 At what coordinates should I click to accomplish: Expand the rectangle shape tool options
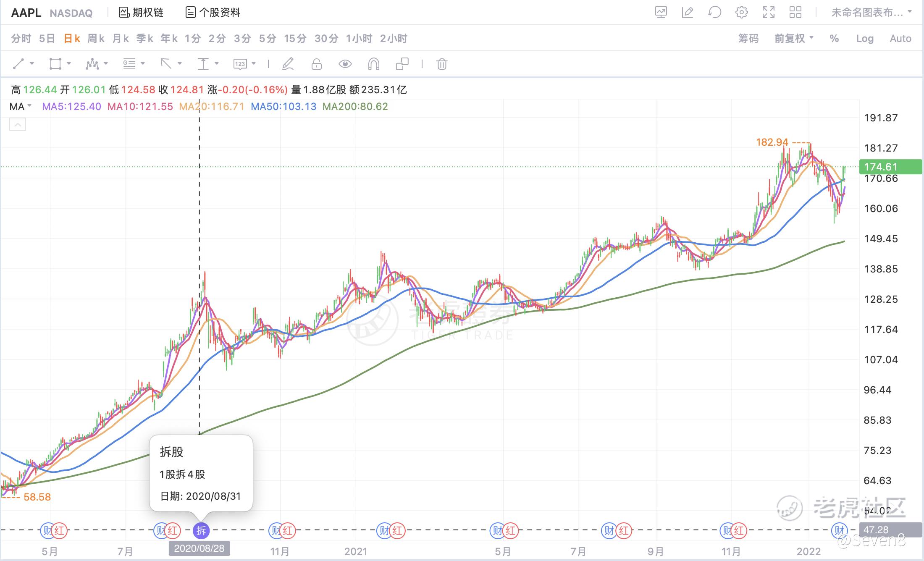click(x=69, y=63)
